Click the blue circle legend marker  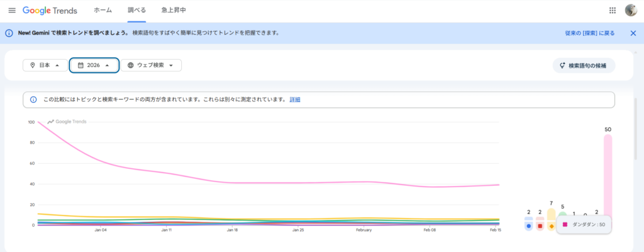point(528,225)
